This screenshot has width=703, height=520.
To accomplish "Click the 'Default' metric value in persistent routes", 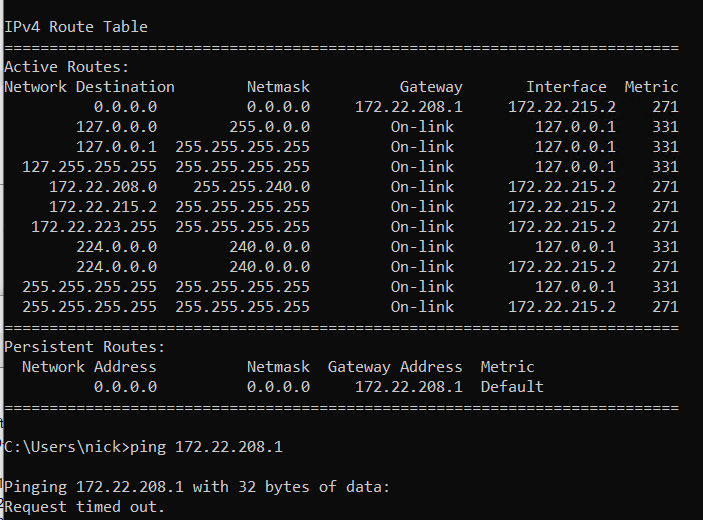I will pos(512,386).
